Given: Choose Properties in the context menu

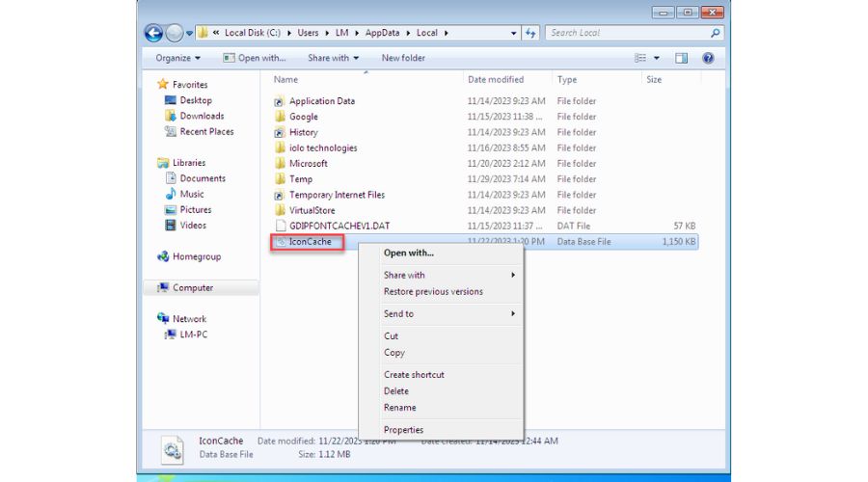Looking at the screenshot, I should point(403,430).
